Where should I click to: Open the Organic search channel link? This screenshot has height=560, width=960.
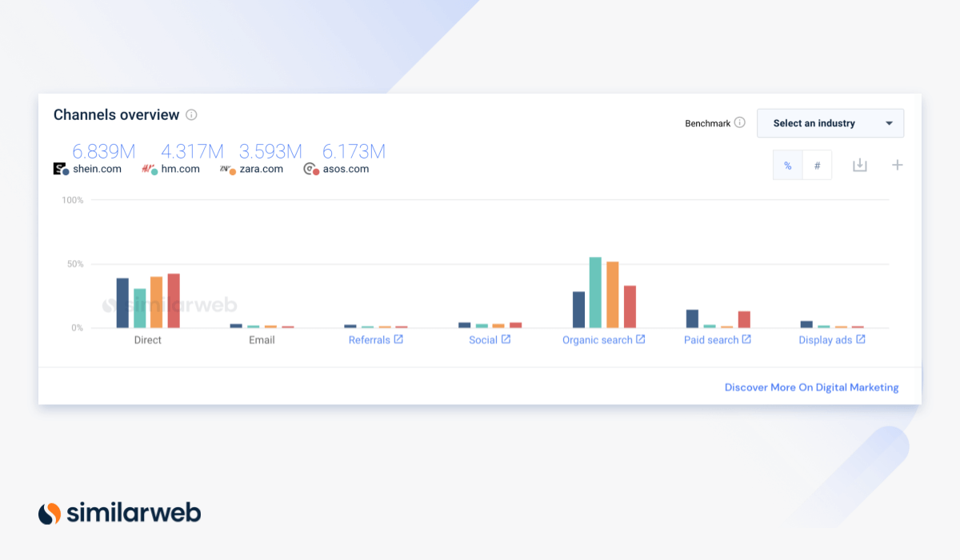coord(597,340)
